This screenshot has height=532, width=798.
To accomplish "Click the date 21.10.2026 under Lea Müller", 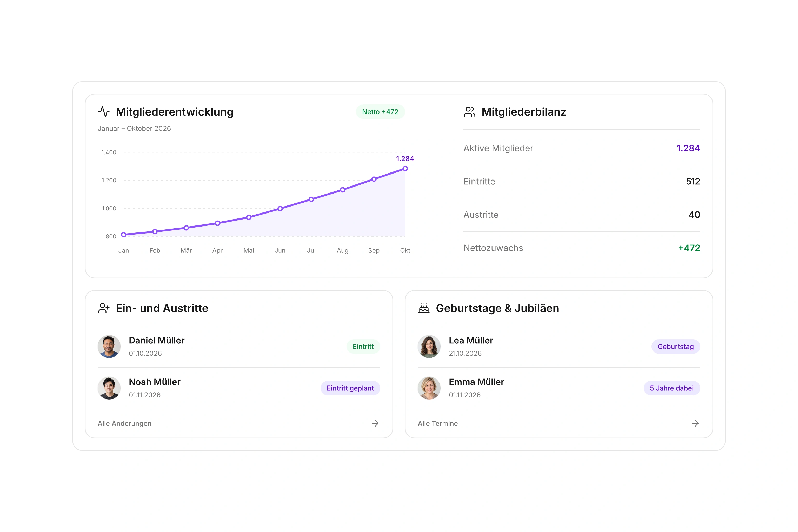I will pyautogui.click(x=465, y=353).
